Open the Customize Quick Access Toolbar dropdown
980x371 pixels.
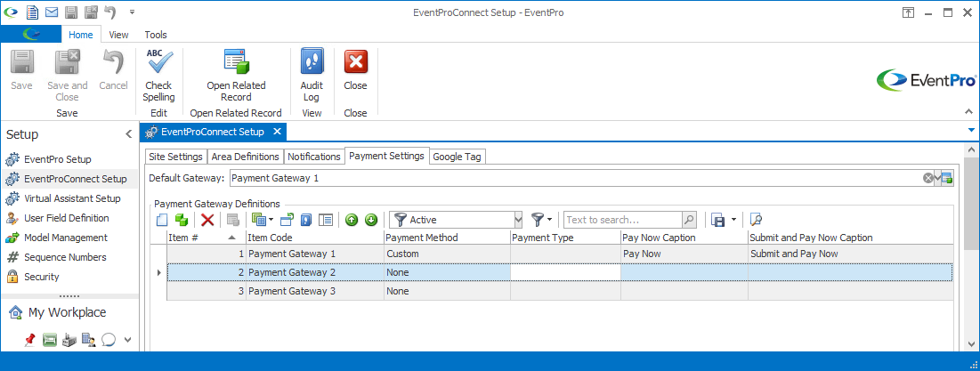pyautogui.click(x=131, y=12)
